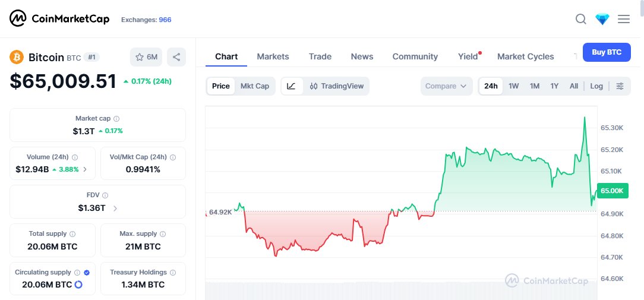Click the 64.92K opening price label

220,212
